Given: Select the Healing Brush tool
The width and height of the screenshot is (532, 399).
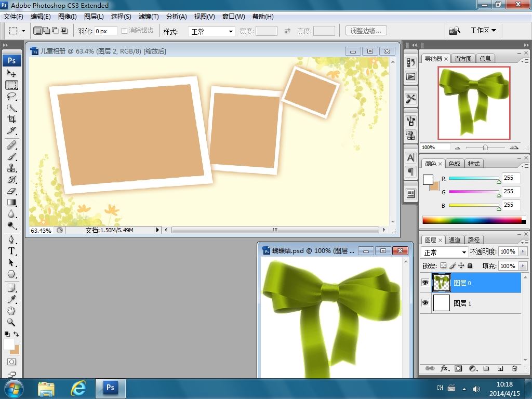Looking at the screenshot, I should pyautogui.click(x=11, y=145).
